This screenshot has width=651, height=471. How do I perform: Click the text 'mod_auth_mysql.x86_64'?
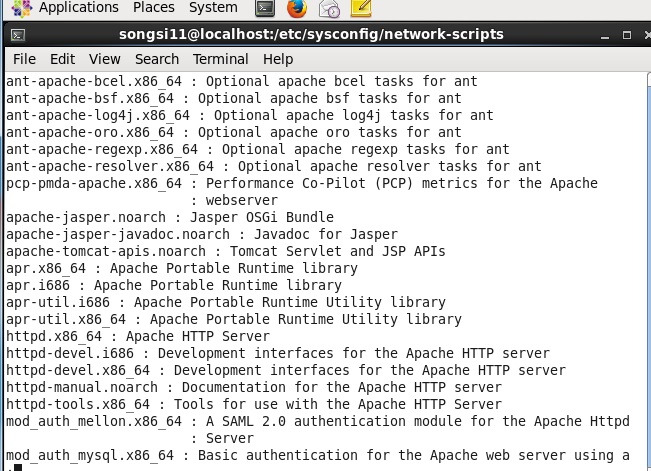tap(90, 456)
